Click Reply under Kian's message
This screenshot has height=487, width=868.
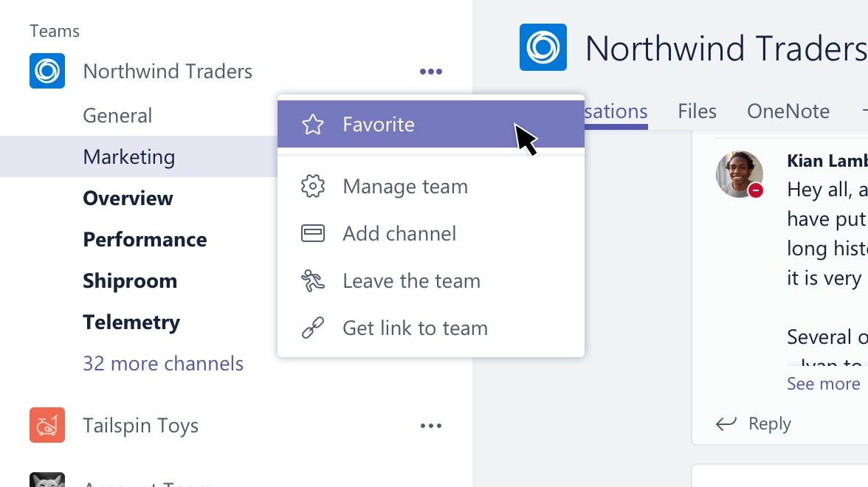coord(769,424)
